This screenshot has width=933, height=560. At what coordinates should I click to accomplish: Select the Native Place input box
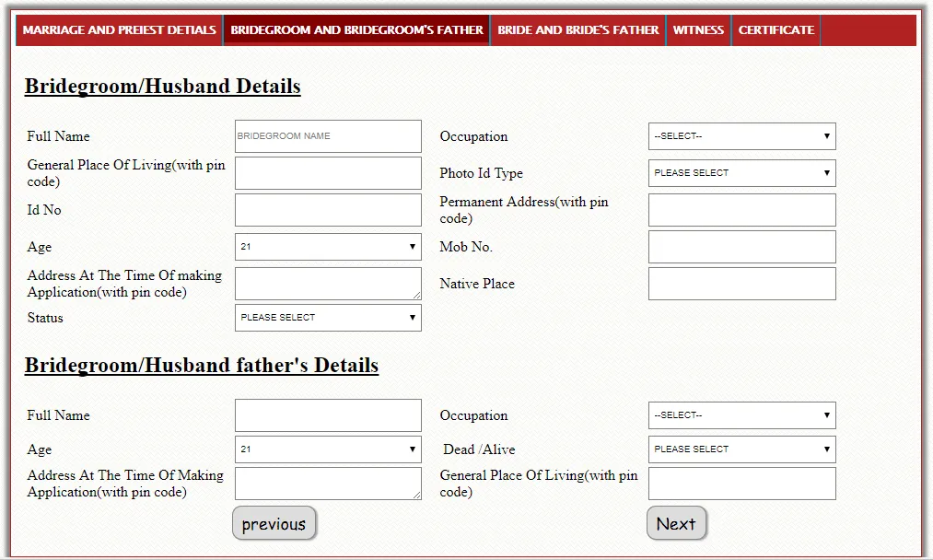click(x=741, y=284)
